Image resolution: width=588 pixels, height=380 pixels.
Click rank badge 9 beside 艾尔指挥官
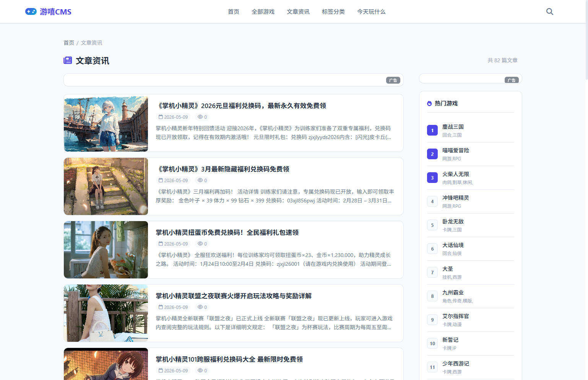pyautogui.click(x=432, y=320)
